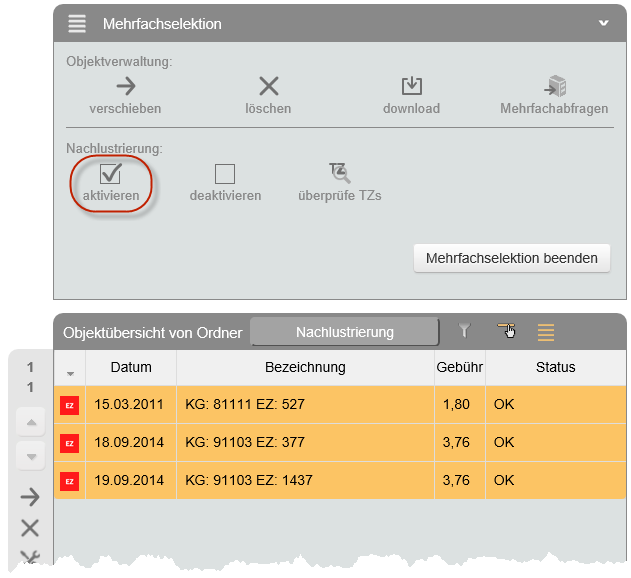The height and width of the screenshot is (578, 631).
Task: Click the verschieben arrow icon in Objektverwaltung
Action: 126,86
